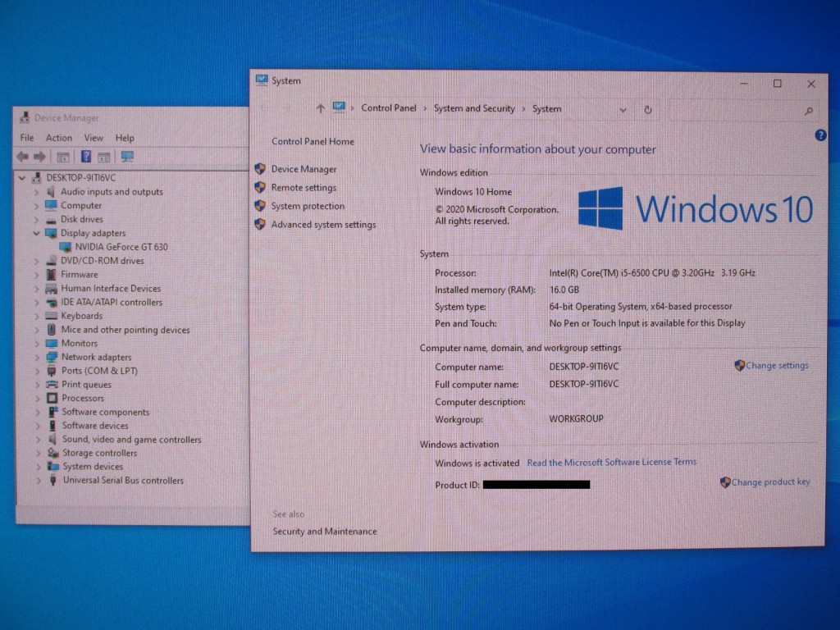This screenshot has width=840, height=630.
Task: Click Read the Microsoft Software License Terms
Action: [x=611, y=463]
